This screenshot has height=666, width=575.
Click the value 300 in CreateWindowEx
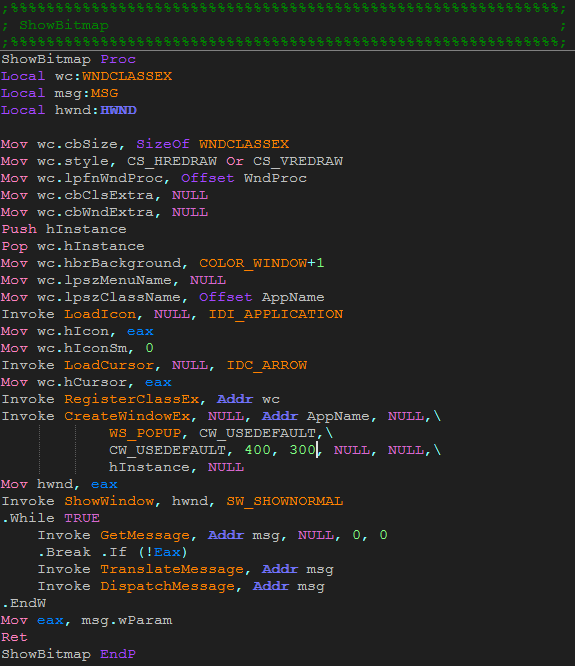[x=302, y=450]
